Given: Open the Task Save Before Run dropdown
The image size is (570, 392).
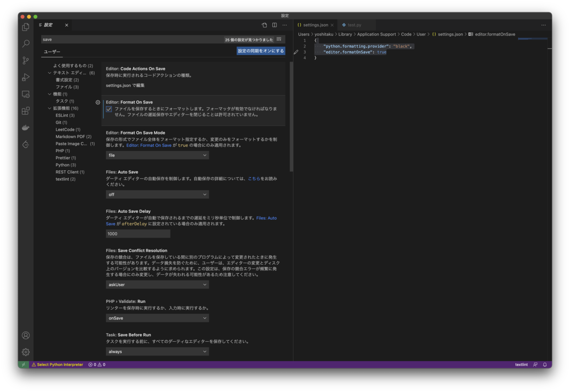Looking at the screenshot, I should pyautogui.click(x=157, y=352).
